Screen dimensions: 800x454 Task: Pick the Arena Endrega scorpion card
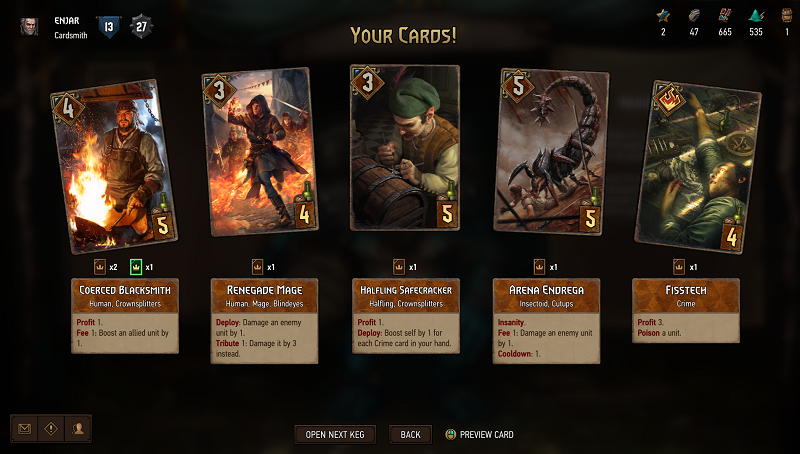tap(551, 152)
